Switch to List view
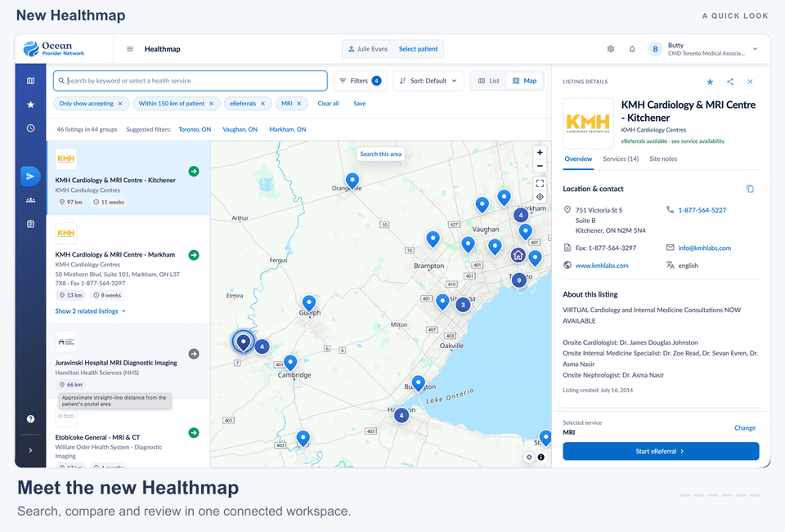The width and height of the screenshot is (785, 532). pos(489,81)
